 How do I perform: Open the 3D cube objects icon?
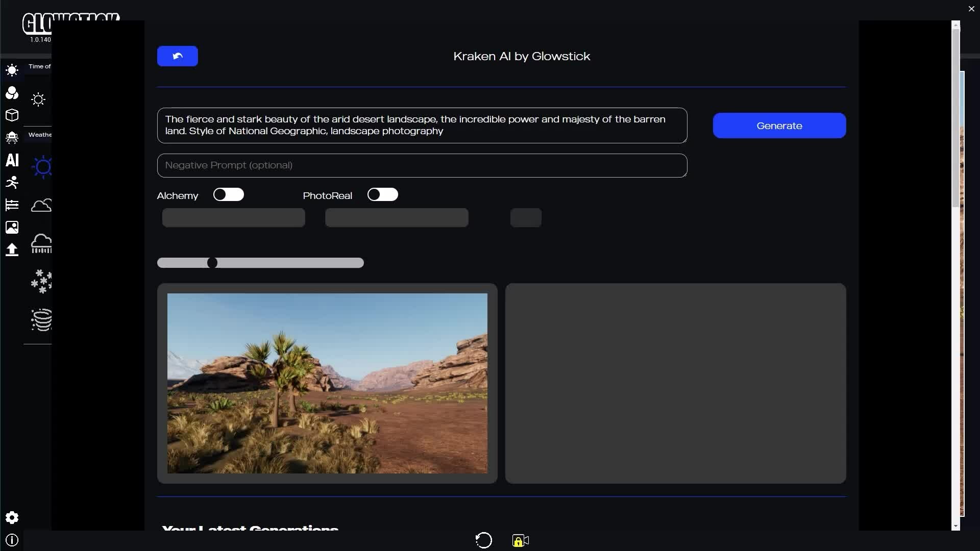[12, 115]
